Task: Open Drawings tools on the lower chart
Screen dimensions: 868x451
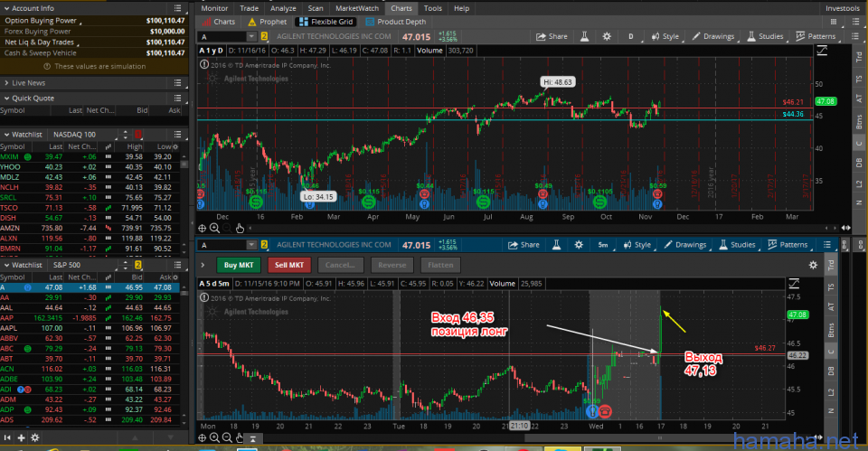Action: pyautogui.click(x=685, y=245)
